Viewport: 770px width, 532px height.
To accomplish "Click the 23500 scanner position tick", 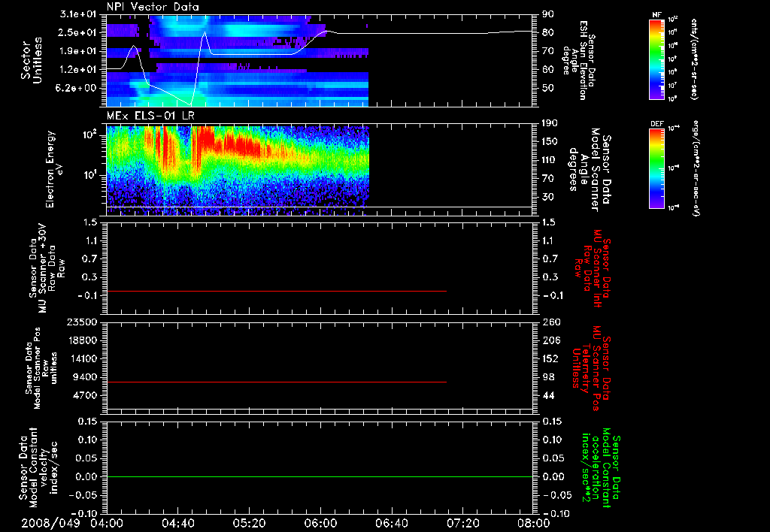I will point(82,322).
